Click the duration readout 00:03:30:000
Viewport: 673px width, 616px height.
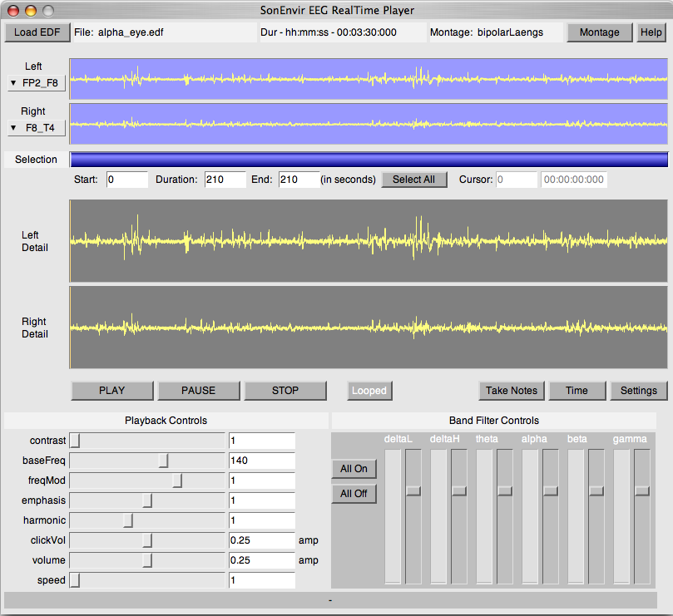[x=367, y=32]
